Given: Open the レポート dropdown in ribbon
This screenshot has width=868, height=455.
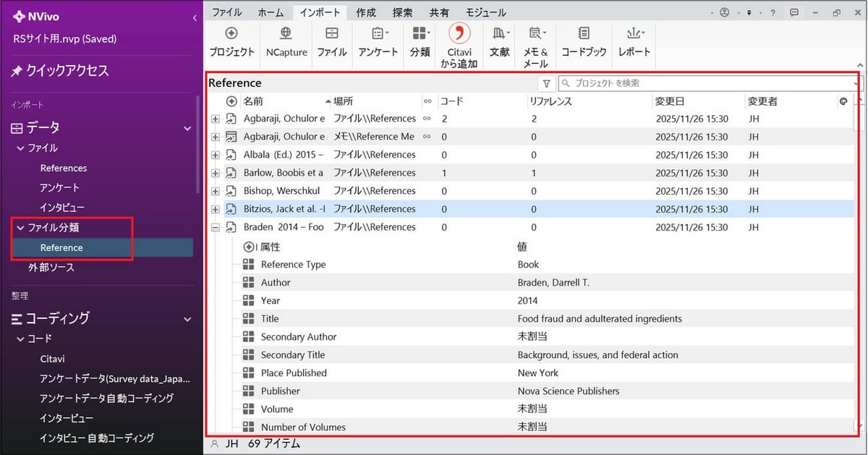Looking at the screenshot, I should pos(634,34).
